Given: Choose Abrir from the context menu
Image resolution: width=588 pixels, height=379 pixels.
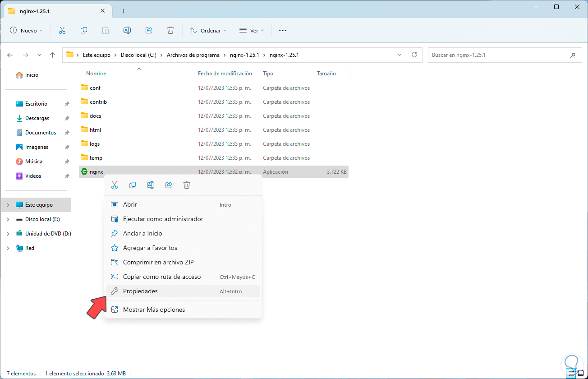Looking at the screenshot, I should pyautogui.click(x=183, y=204).
